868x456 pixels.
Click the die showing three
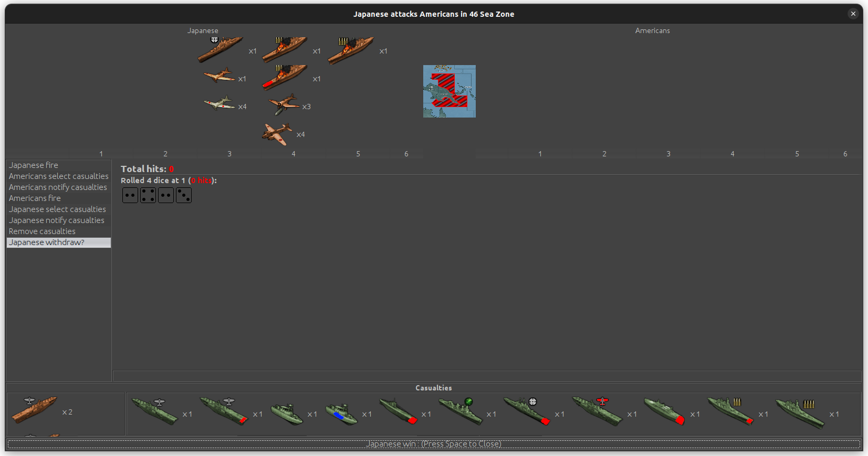click(184, 195)
